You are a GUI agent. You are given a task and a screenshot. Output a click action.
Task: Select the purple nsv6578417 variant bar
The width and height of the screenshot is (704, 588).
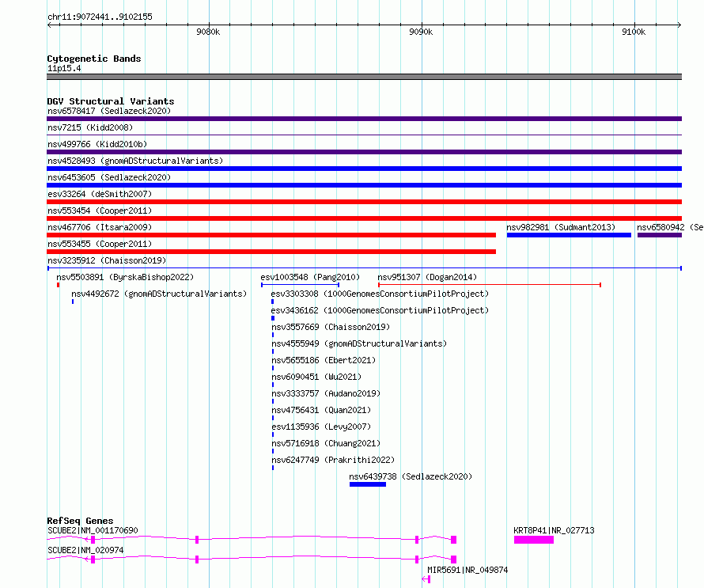coord(364,119)
